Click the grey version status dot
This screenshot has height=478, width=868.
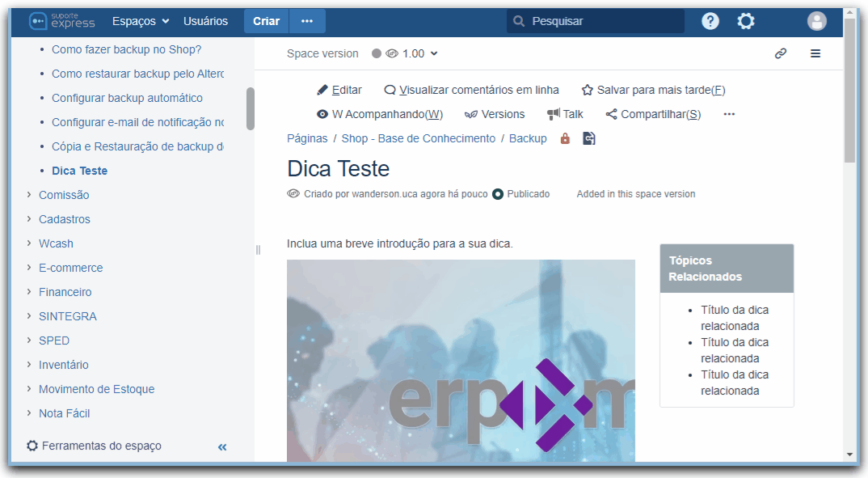pyautogui.click(x=377, y=53)
